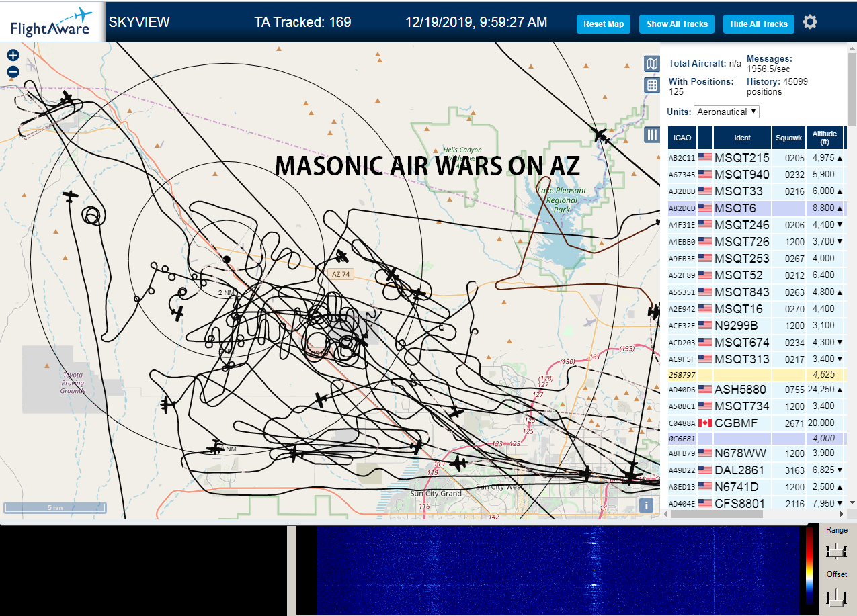Select the MSQT940 aircraft row

pyautogui.click(x=757, y=175)
